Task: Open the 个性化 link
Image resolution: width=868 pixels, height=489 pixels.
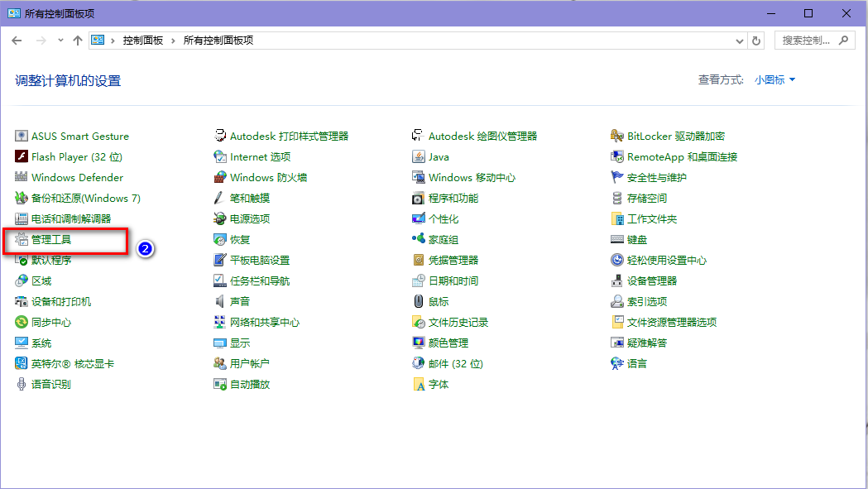Action: [444, 218]
